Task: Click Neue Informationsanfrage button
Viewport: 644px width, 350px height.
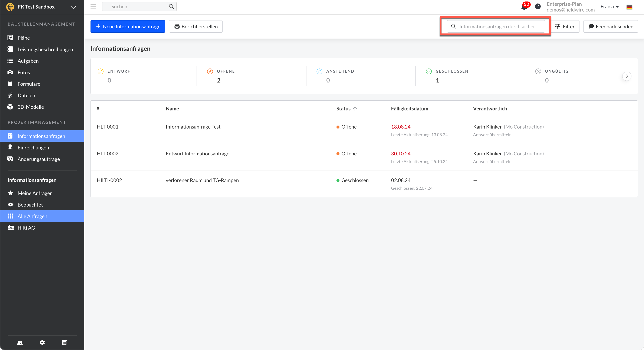Action: click(x=128, y=26)
